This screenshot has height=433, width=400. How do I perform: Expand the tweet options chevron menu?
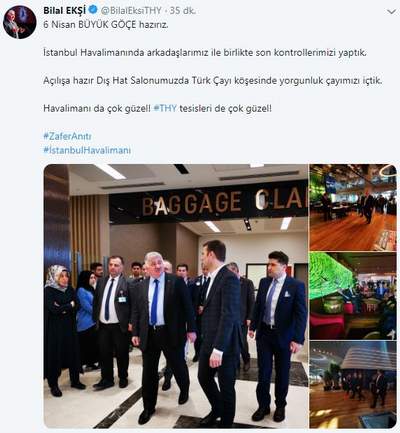(391, 12)
